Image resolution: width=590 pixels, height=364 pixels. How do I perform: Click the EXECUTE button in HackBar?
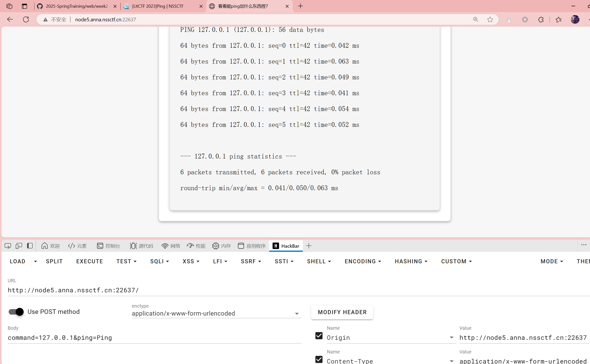click(x=89, y=261)
